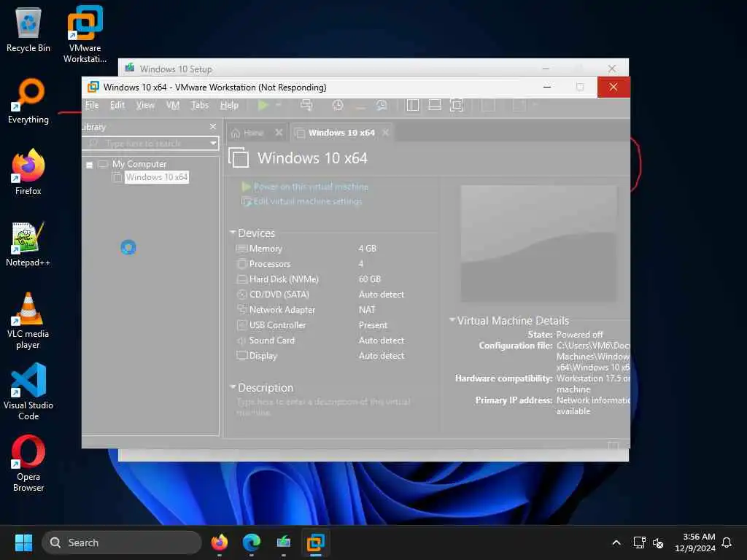Toggle the thumbnail bar toolbar icon
Screen dimensions: 747x560
(435, 105)
